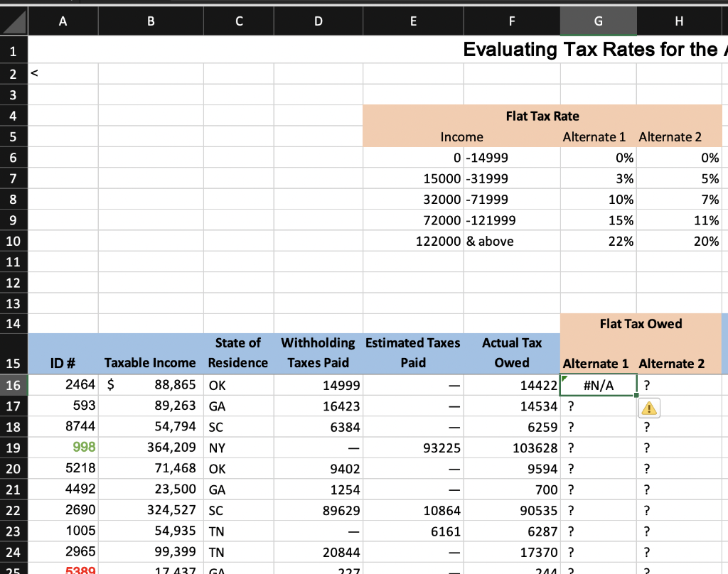Click the 'Estimated Taxes Paid' header cell
Viewport: 728px width, 574px height.
[x=413, y=354]
